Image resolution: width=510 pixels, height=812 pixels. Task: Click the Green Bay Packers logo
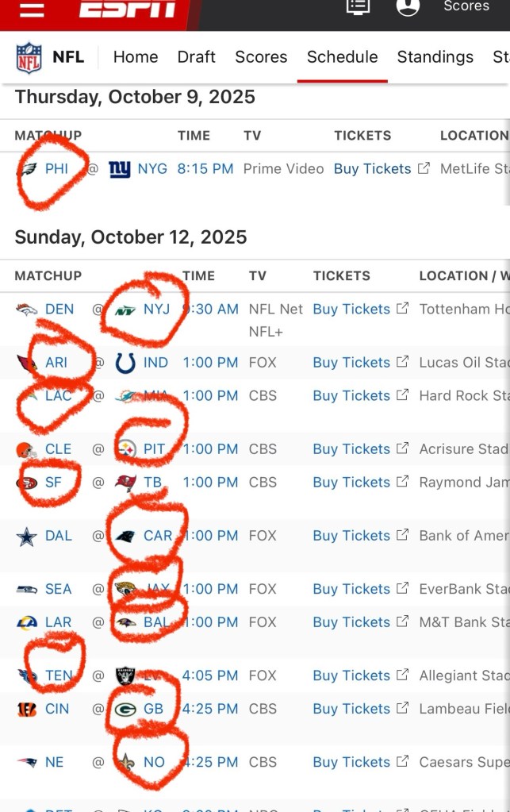[x=125, y=709]
